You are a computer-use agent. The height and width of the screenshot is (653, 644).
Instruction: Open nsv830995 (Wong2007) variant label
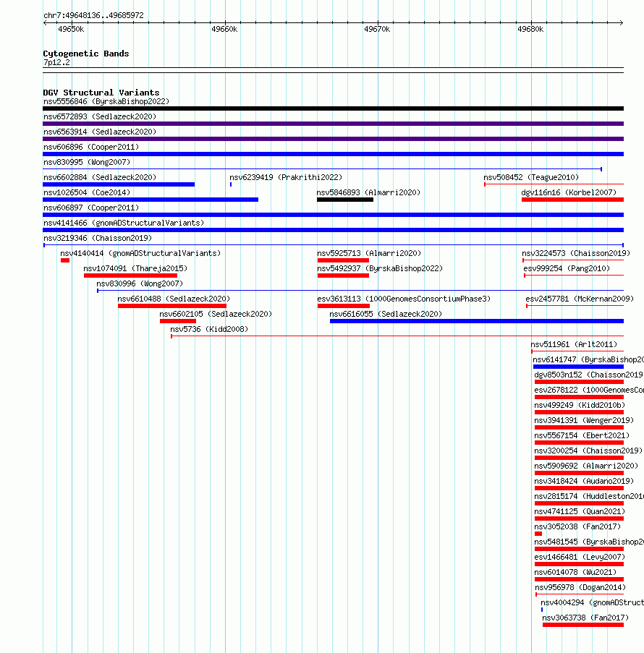click(87, 163)
